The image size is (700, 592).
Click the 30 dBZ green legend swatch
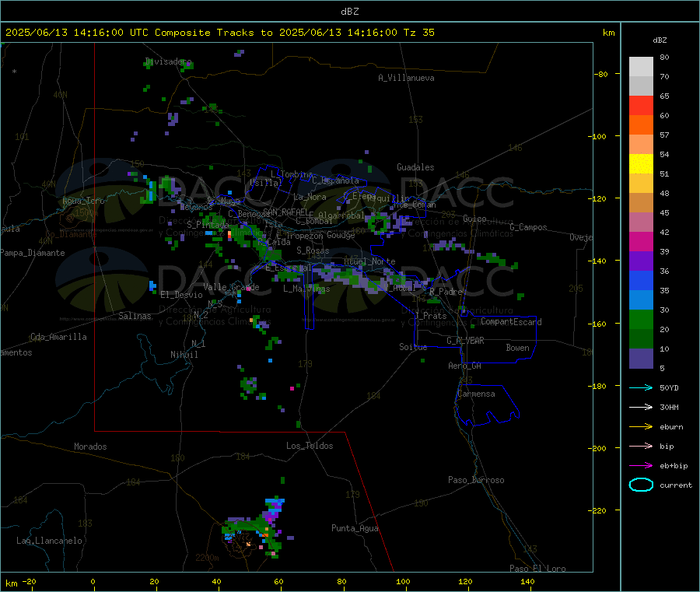641,319
